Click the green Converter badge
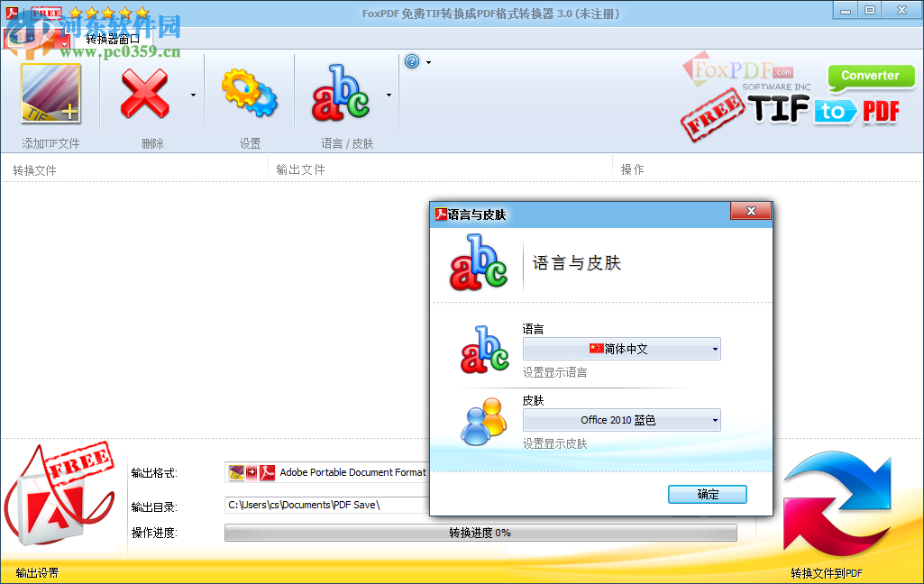 (x=870, y=78)
